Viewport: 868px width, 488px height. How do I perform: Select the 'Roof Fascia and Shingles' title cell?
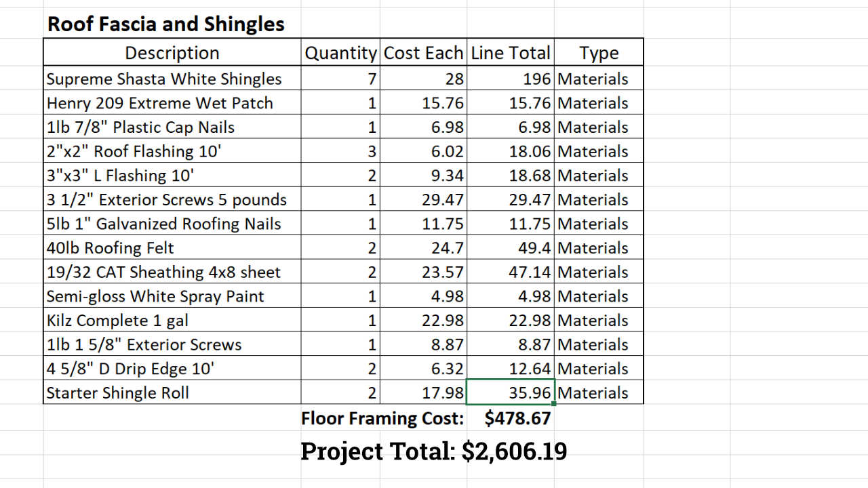pos(165,24)
